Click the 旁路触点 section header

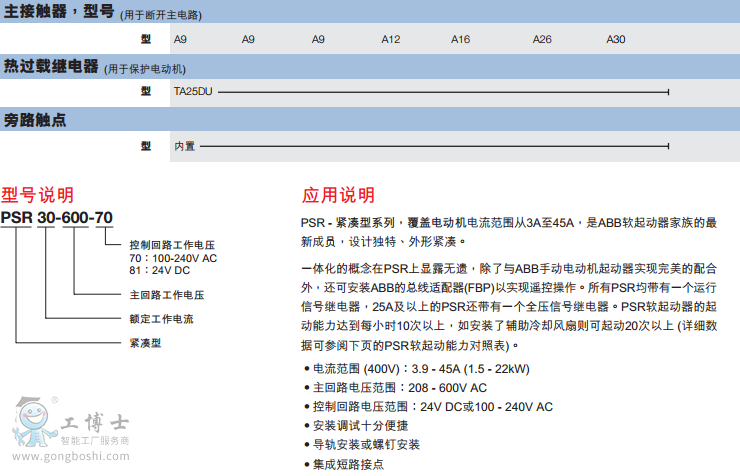click(x=35, y=121)
